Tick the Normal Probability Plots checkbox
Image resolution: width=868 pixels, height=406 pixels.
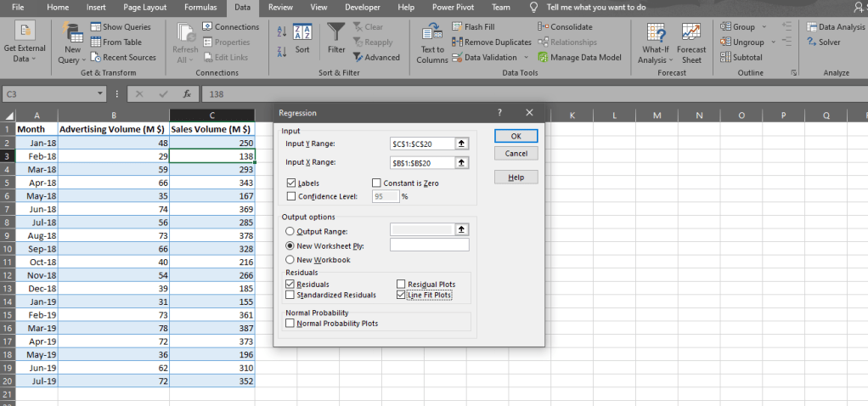291,324
